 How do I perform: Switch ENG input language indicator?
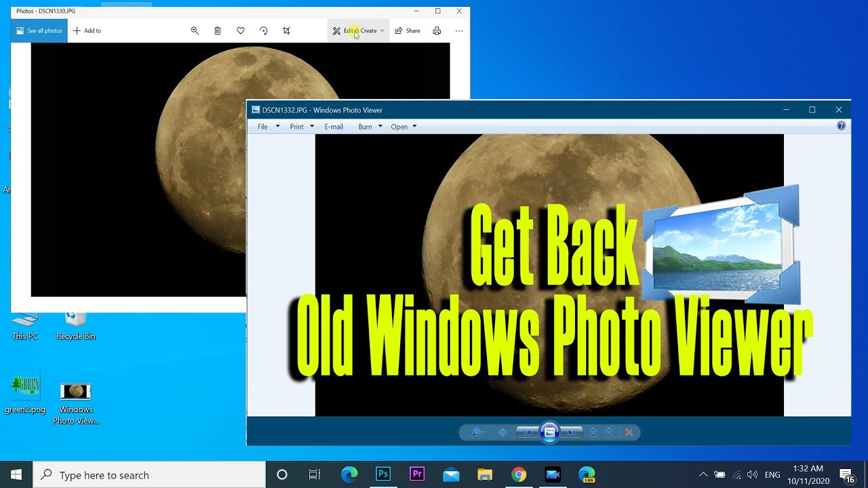(772, 475)
